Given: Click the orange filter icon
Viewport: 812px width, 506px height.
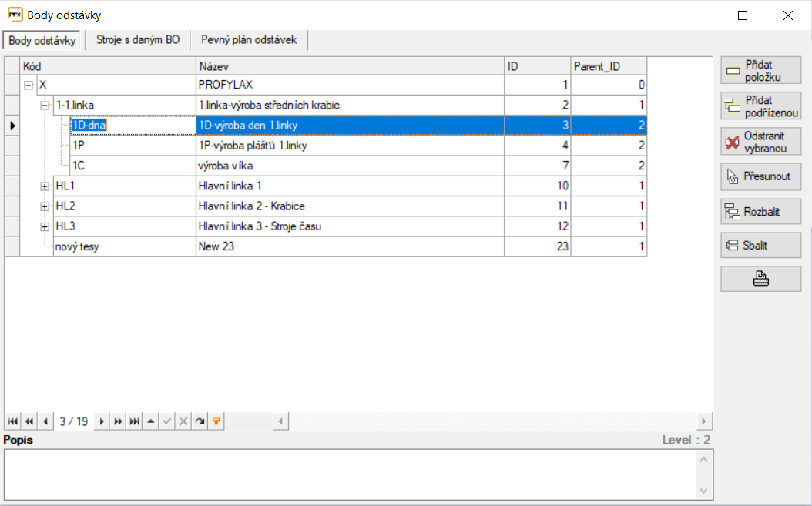Looking at the screenshot, I should 216,421.
